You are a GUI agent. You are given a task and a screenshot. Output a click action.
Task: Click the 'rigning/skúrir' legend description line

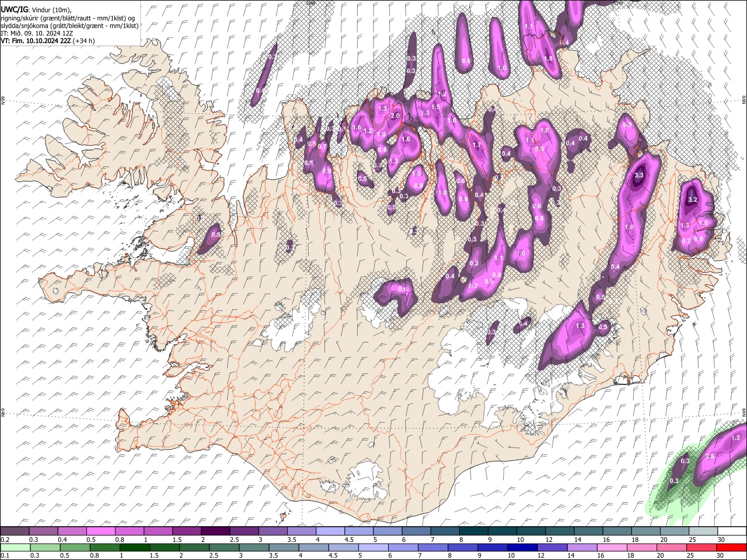pyautogui.click(x=68, y=18)
